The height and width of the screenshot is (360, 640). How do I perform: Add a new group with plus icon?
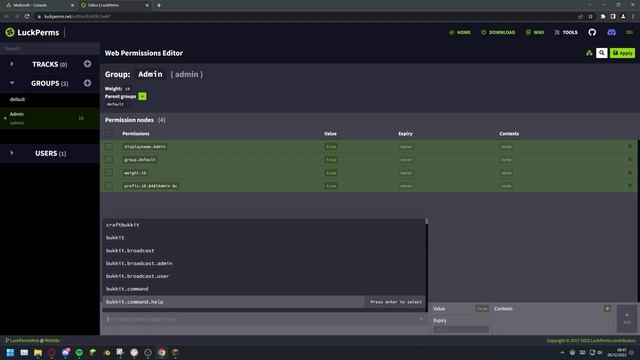click(x=87, y=83)
